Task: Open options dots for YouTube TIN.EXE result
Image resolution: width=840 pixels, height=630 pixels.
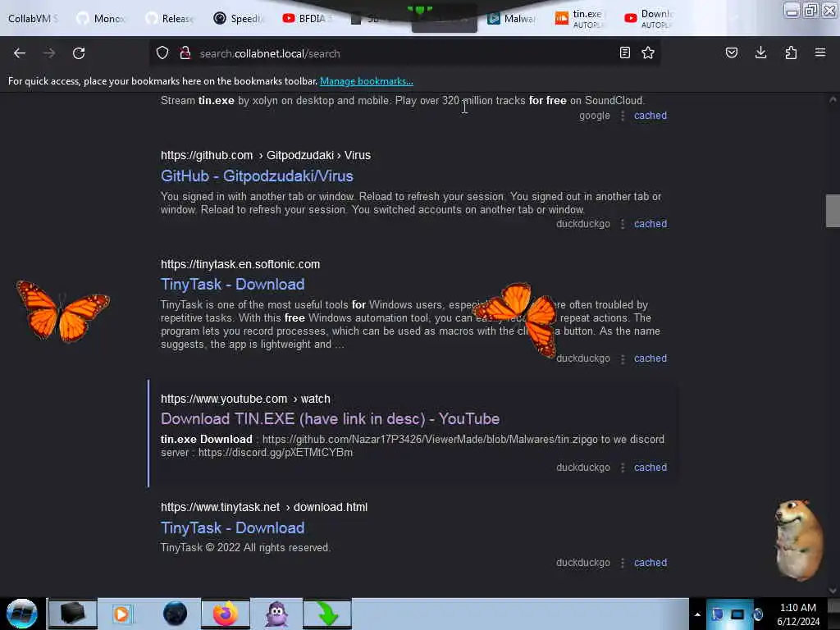Action: point(623,468)
